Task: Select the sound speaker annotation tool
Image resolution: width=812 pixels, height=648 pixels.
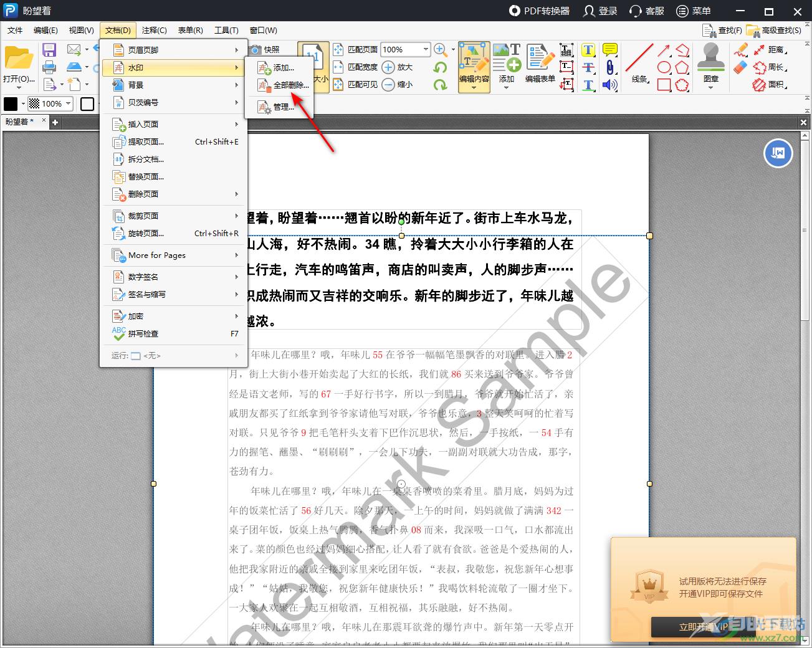Action: [610, 85]
